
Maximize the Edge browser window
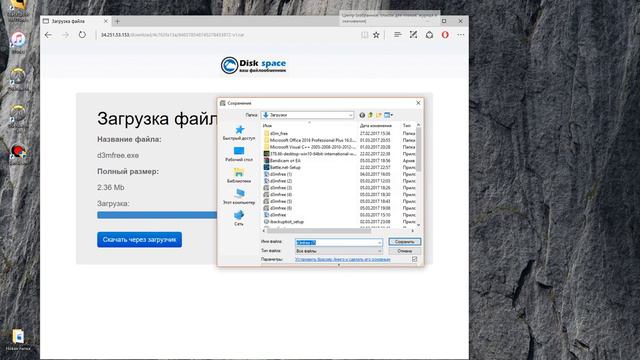pyautogui.click(x=444, y=21)
